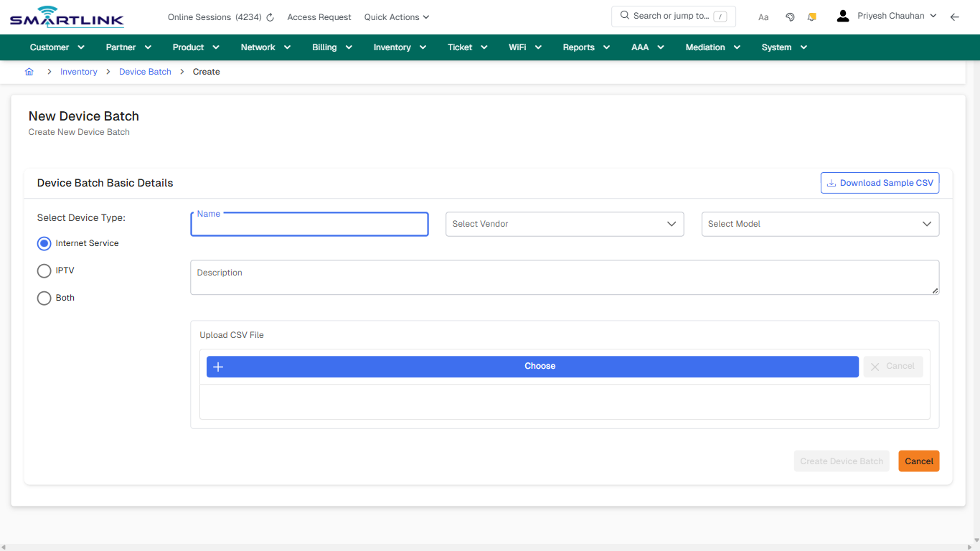Open the theme palette icon
Image resolution: width=980 pixels, height=551 pixels.
pos(790,16)
